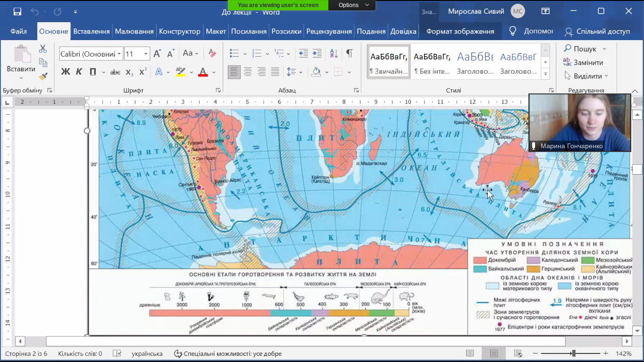
Task: Click the yellow text highlight color button
Action: pos(180,72)
